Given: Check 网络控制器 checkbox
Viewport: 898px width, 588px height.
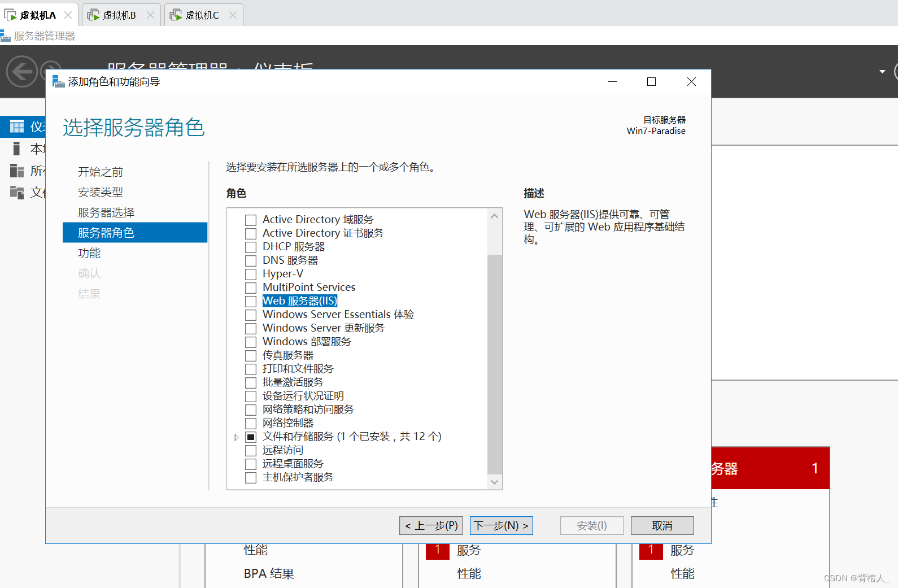Looking at the screenshot, I should point(251,423).
